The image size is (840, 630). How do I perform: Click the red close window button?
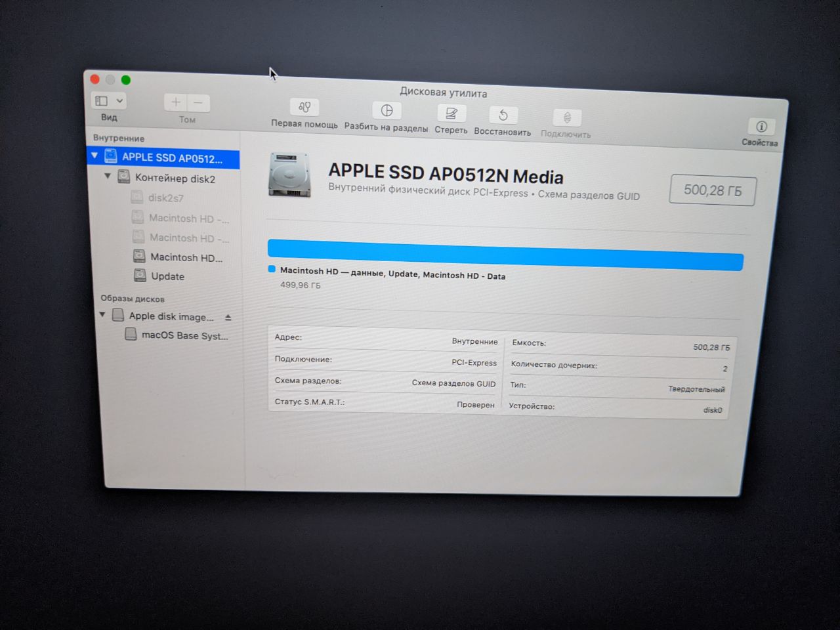[94, 79]
